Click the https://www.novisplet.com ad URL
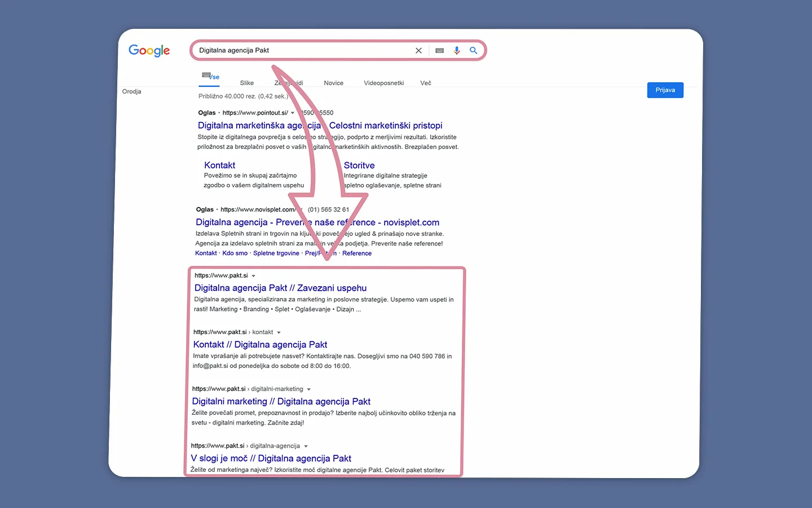The height and width of the screenshot is (508, 812). point(258,209)
